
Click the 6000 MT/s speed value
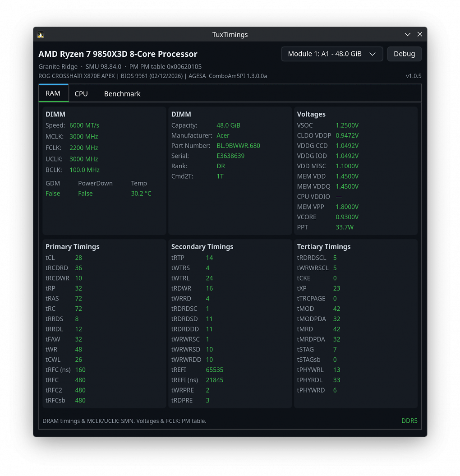(84, 125)
